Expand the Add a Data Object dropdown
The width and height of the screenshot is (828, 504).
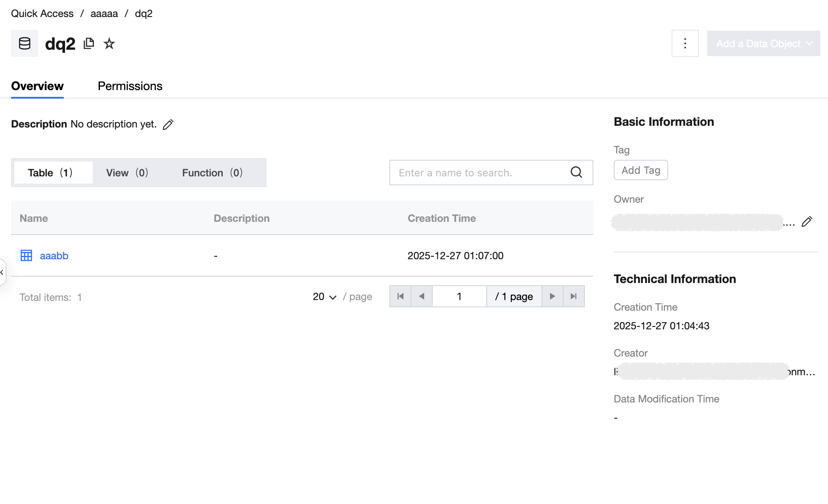point(763,43)
